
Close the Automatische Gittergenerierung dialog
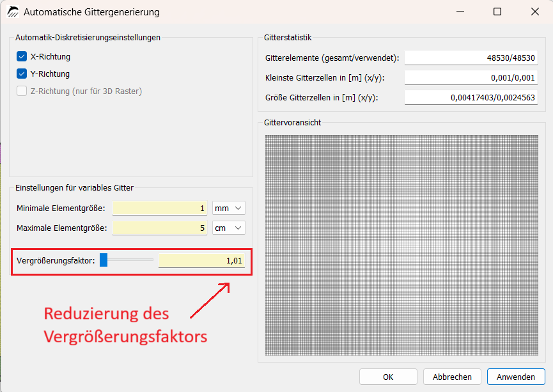[x=535, y=12]
